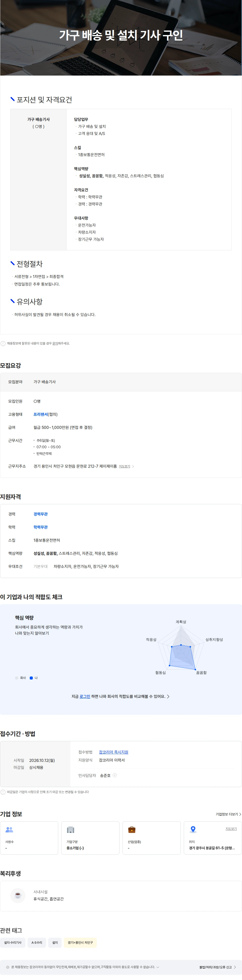Click the 학력무관 link in 지원자격
242x980 pixels.
point(40,527)
